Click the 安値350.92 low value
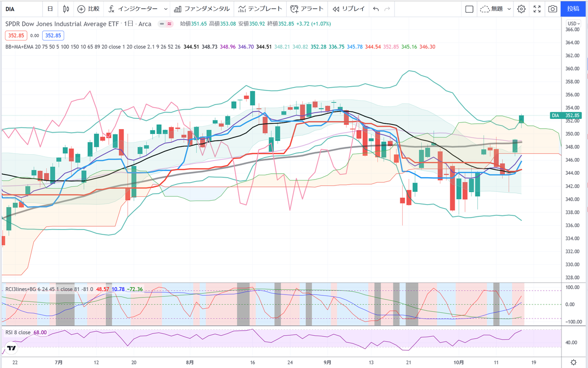Viewport: 588px width, 368px height. pos(251,23)
